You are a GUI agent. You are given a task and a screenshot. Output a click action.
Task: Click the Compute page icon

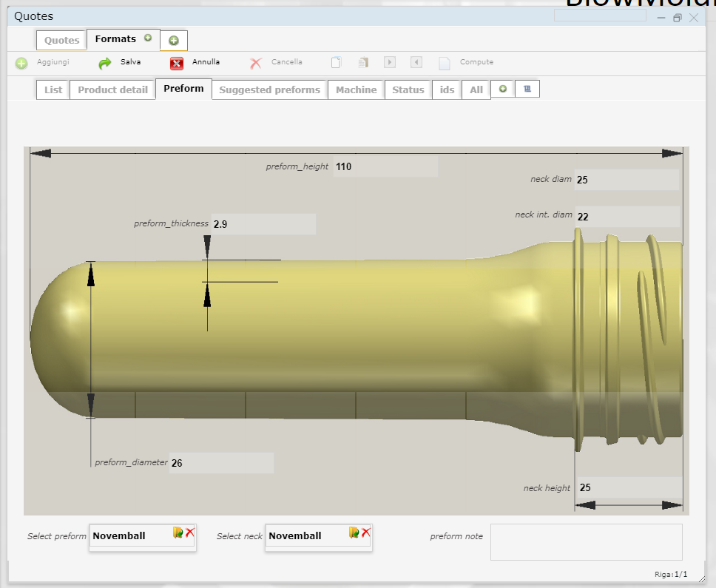tap(444, 63)
